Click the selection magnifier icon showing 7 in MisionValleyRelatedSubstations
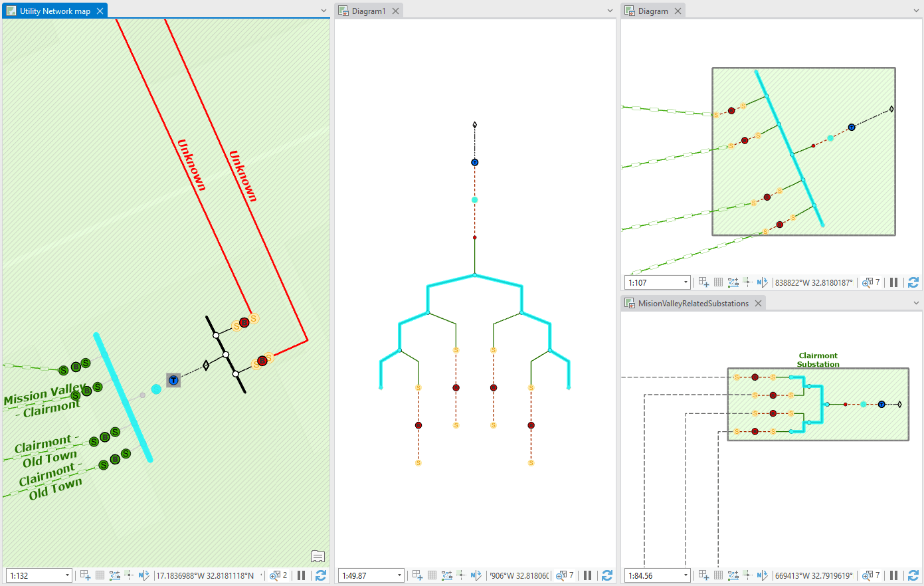The height and width of the screenshot is (586, 924). tap(870, 575)
